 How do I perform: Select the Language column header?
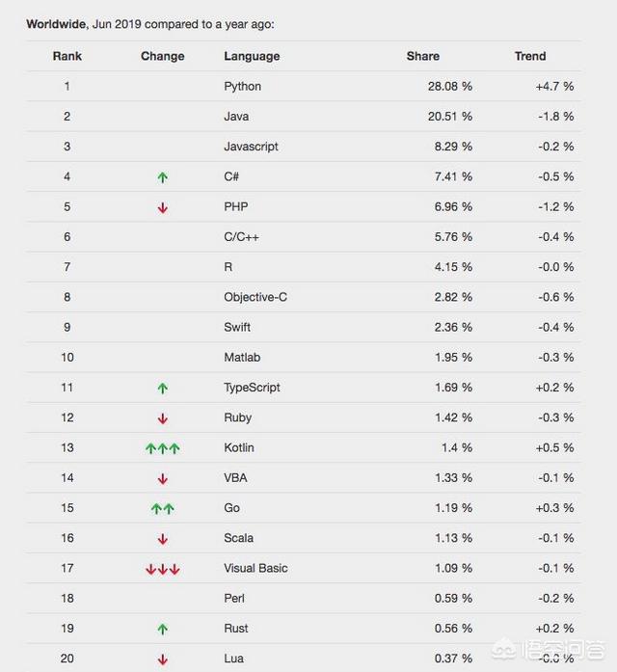point(252,56)
